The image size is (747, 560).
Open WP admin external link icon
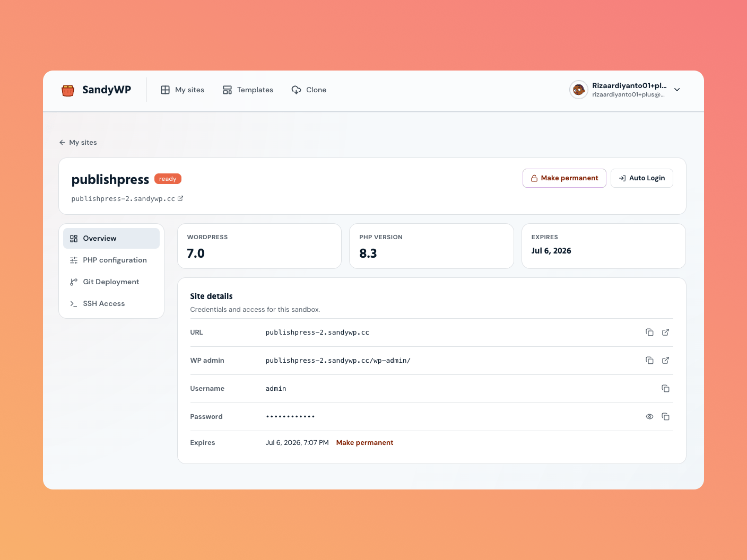click(665, 361)
